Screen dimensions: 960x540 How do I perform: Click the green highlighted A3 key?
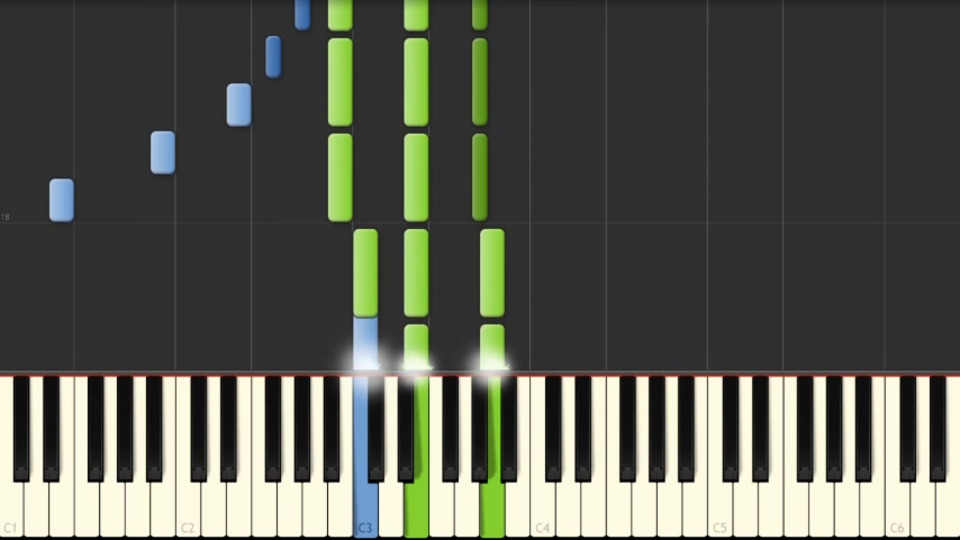[x=492, y=508]
